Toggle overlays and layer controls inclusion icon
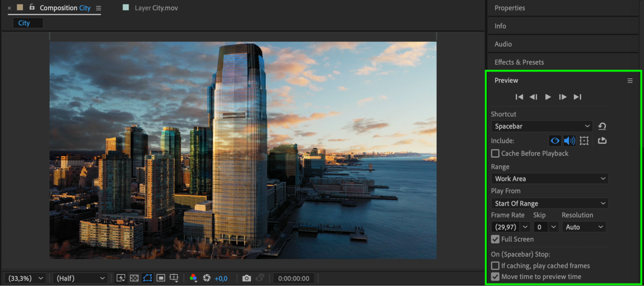The image size is (644, 286). point(584,141)
